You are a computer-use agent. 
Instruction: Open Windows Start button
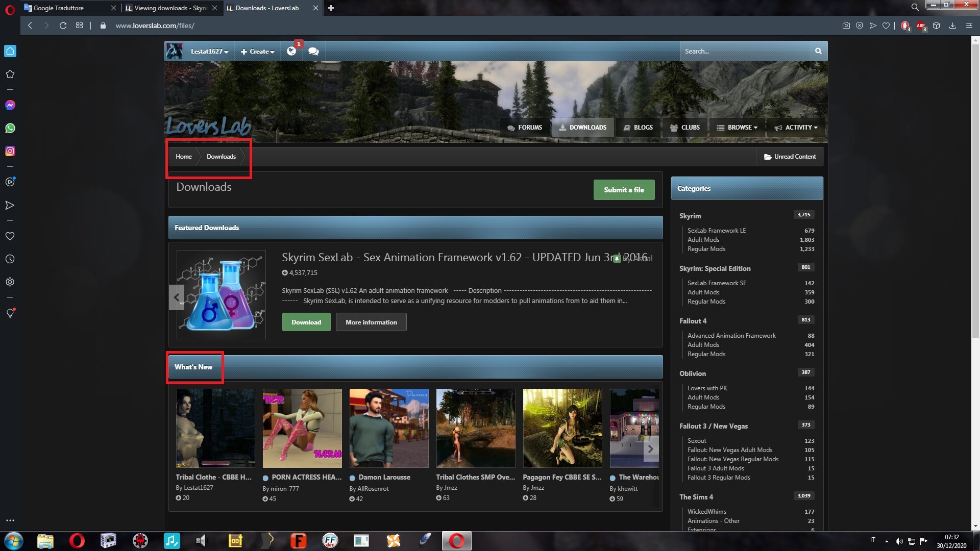click(14, 541)
